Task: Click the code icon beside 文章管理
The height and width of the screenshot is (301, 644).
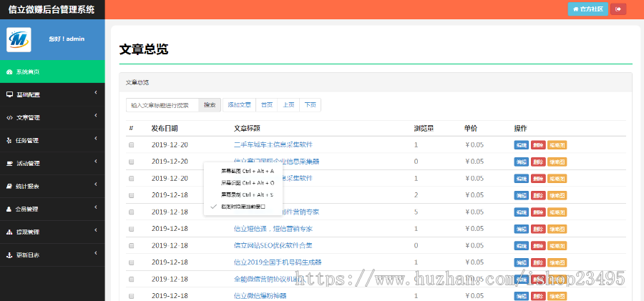Action: pyautogui.click(x=9, y=118)
